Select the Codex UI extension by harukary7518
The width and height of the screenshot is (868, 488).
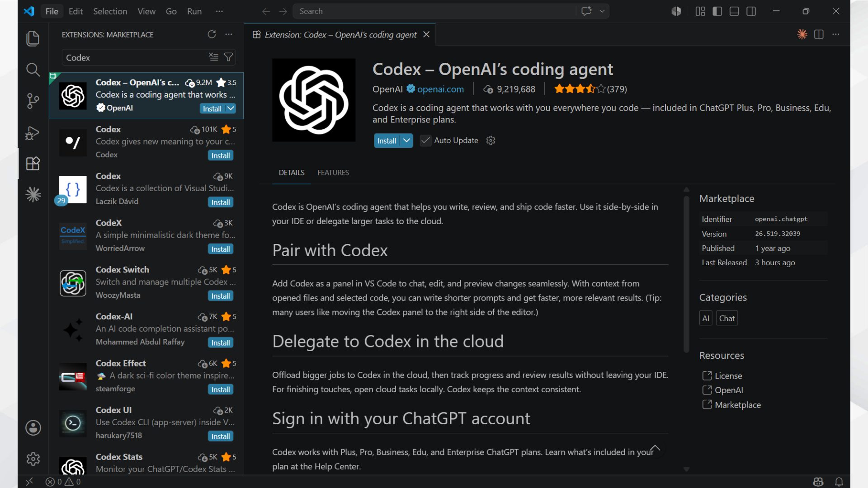point(146,423)
